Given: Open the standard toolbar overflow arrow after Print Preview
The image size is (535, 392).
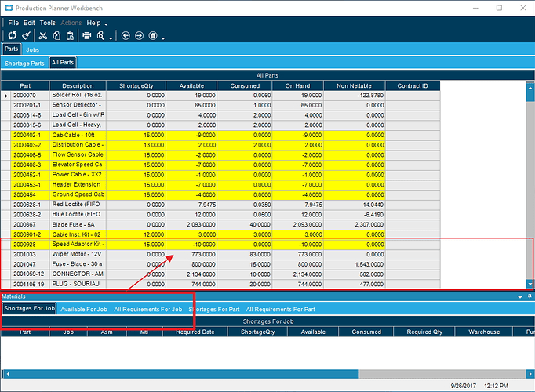Looking at the screenshot, I should (x=111, y=38).
